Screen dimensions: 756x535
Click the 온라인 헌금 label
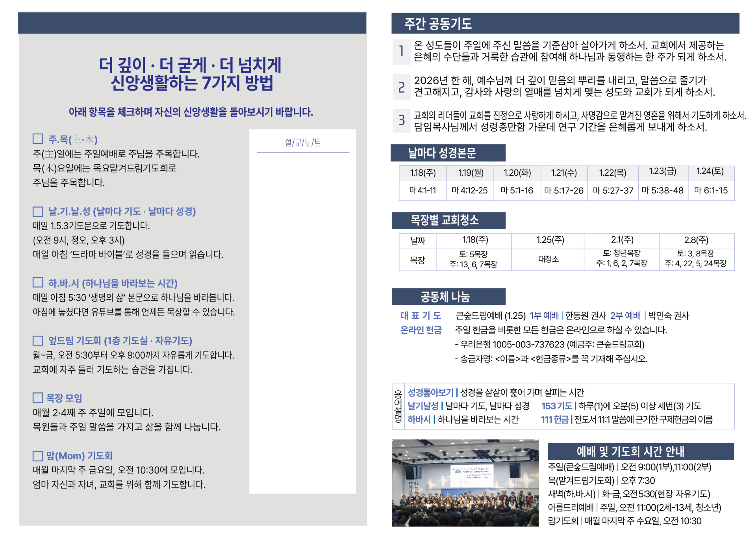421,330
